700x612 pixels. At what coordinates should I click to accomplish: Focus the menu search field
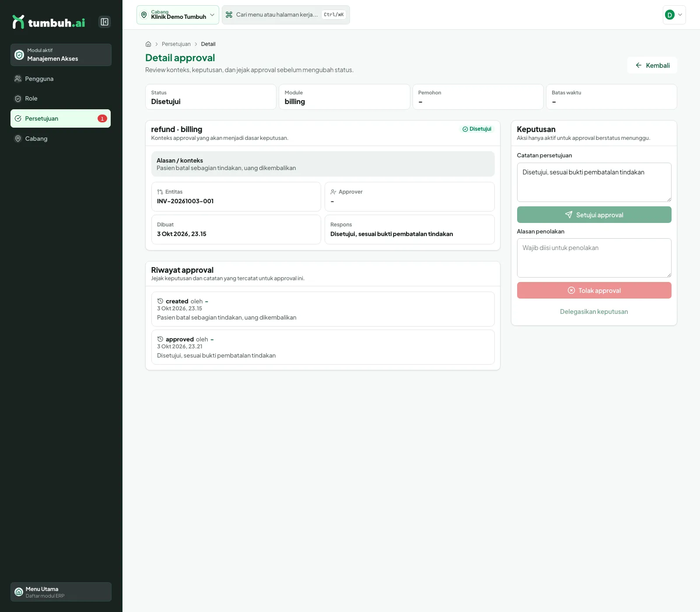tap(286, 15)
